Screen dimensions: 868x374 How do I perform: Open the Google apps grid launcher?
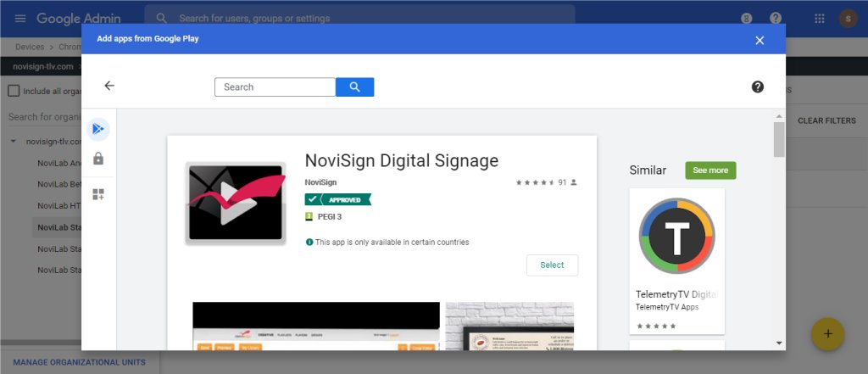click(x=820, y=19)
